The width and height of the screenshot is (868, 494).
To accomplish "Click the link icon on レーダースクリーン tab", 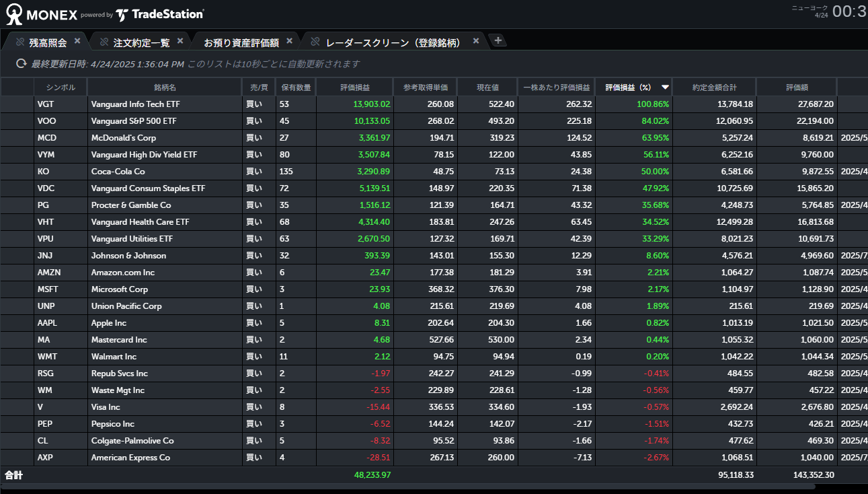I will pos(315,42).
